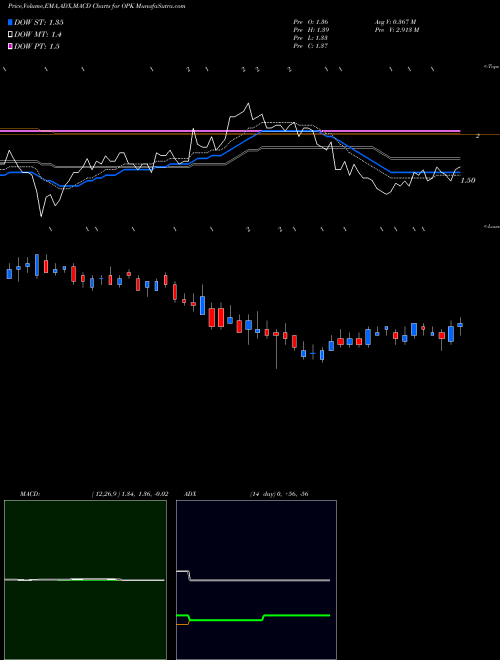Screen dimensions: 500x660
Task: Click the magenta DOW PT legend square
Action: click(10, 46)
